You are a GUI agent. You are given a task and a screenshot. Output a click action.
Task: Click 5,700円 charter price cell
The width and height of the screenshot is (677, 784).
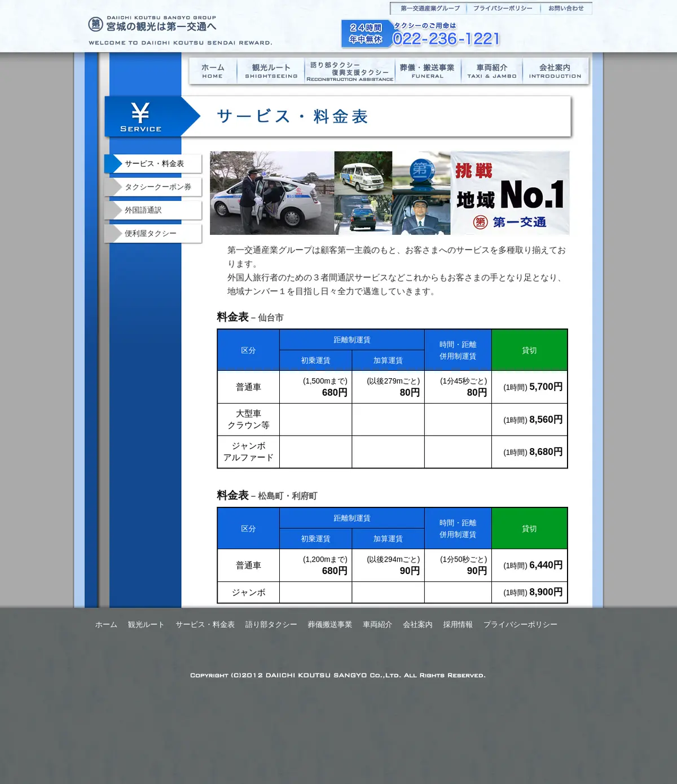[x=529, y=387]
